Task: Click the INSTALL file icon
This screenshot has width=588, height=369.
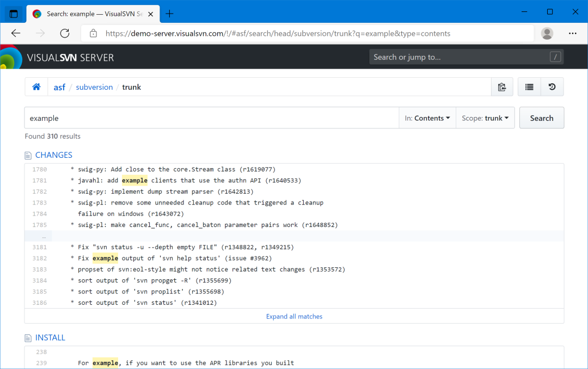Action: [x=28, y=338]
